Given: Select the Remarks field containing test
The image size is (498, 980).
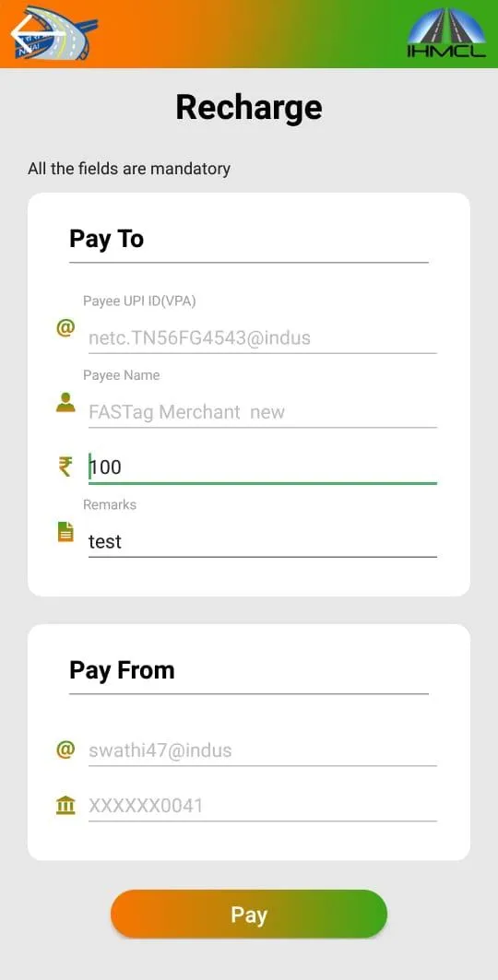Looking at the screenshot, I should click(x=263, y=541).
